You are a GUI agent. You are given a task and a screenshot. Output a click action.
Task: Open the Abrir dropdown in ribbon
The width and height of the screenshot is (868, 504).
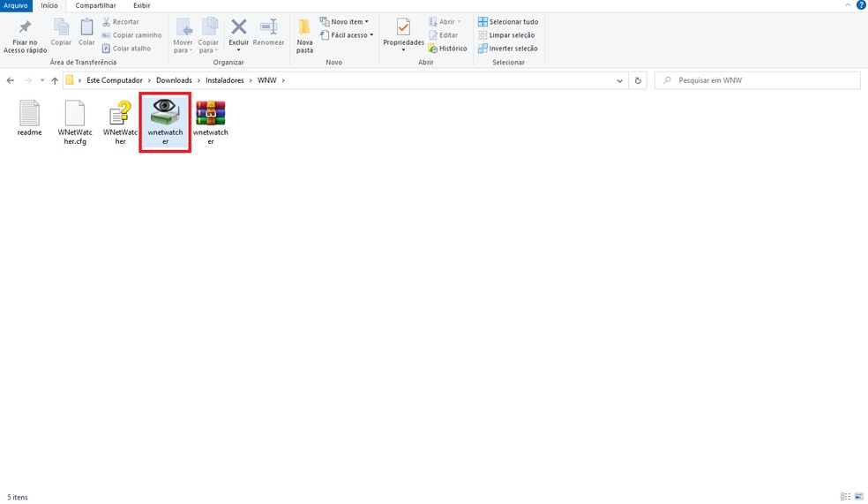445,21
